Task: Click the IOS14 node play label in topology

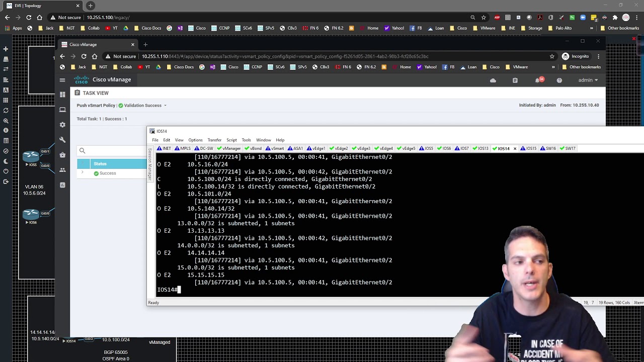Action: point(69,341)
